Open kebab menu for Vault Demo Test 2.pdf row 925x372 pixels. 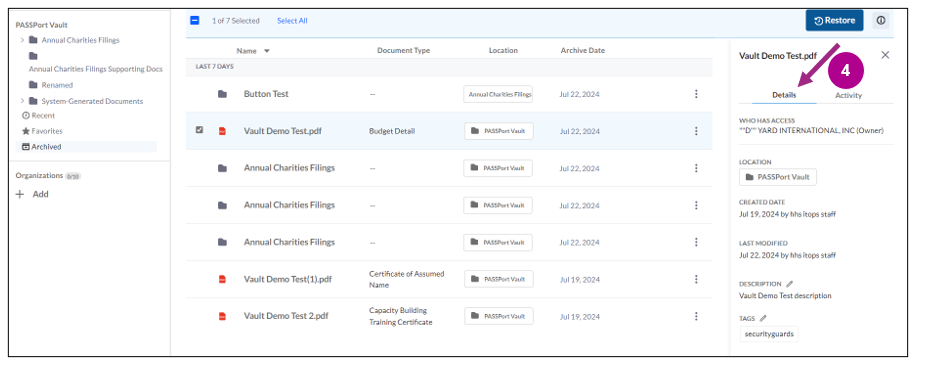(x=696, y=317)
